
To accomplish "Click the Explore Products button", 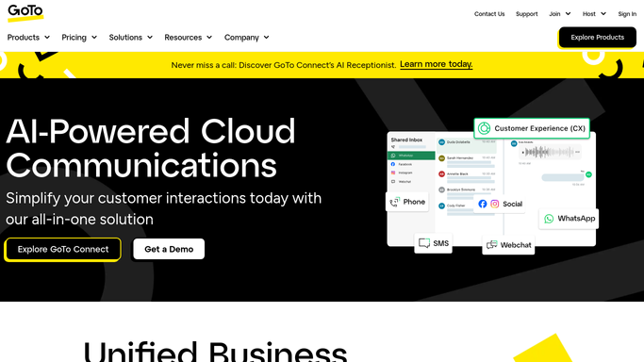I will coord(597,38).
